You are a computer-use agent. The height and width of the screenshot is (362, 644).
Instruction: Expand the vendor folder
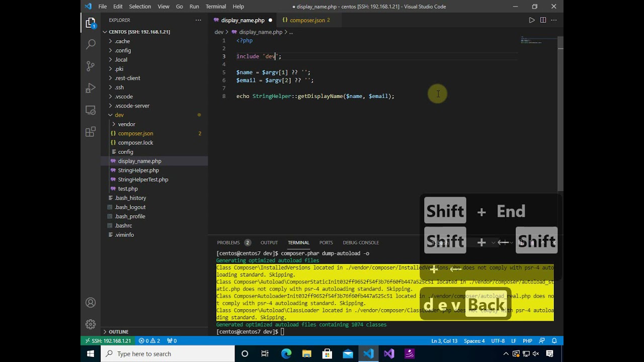pyautogui.click(x=154, y=124)
